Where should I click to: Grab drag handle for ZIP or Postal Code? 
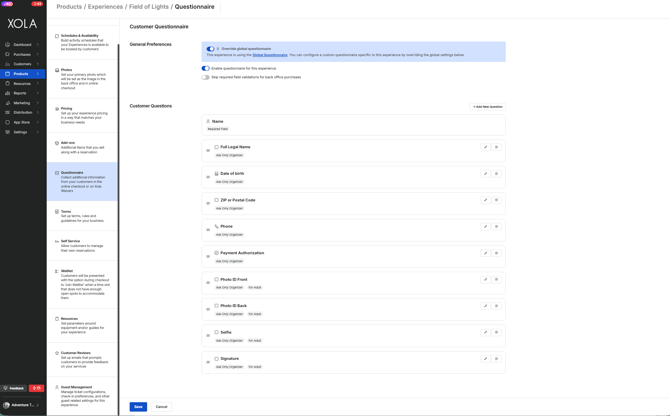point(208,203)
